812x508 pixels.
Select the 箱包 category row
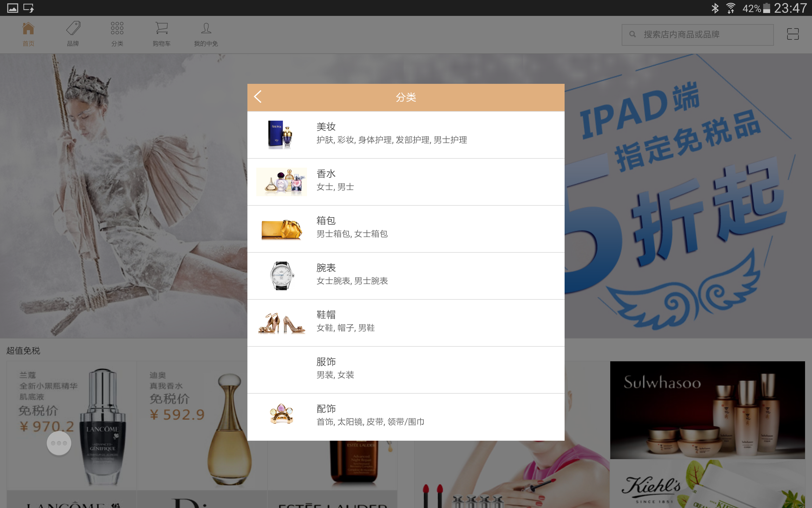coord(406,229)
